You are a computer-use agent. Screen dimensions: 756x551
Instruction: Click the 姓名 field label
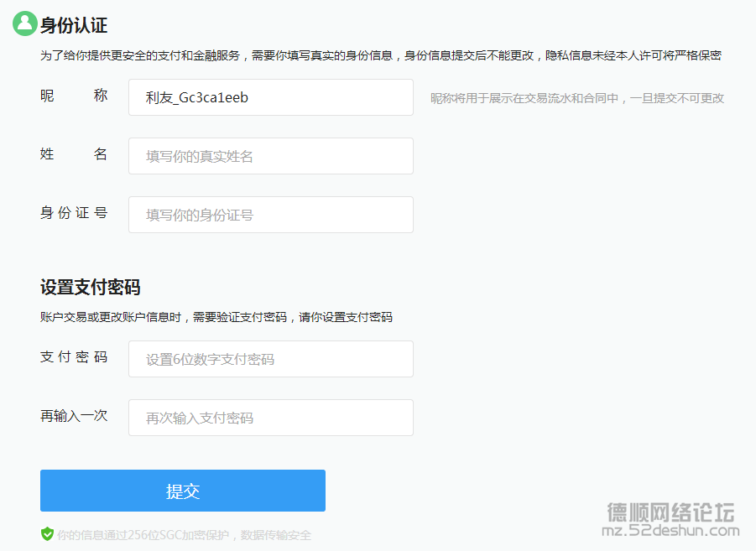pos(74,155)
